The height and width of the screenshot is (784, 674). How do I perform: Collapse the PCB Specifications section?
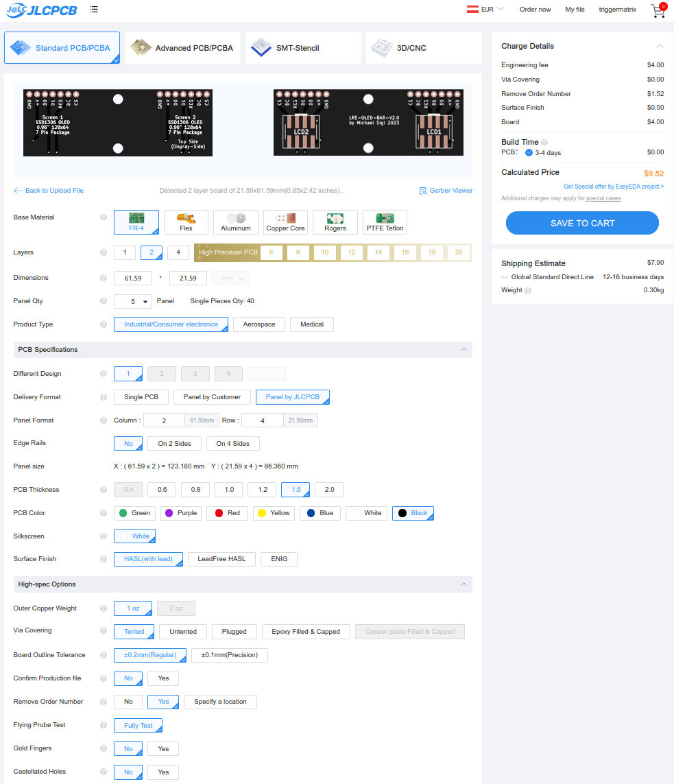coord(464,350)
